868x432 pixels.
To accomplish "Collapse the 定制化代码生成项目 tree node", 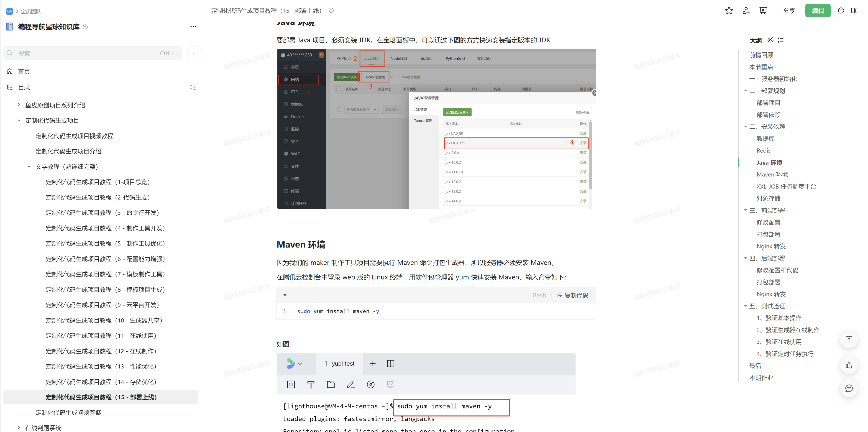I will pyautogui.click(x=19, y=121).
